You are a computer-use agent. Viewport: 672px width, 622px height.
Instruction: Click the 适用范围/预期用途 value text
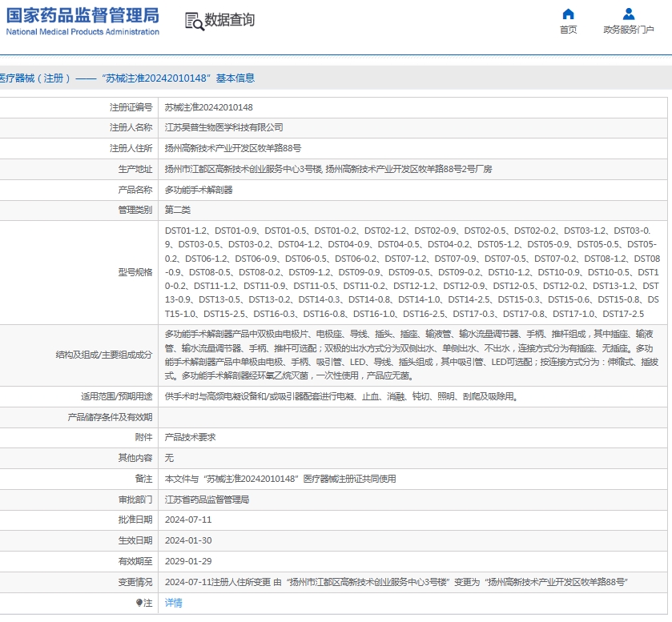(341, 397)
